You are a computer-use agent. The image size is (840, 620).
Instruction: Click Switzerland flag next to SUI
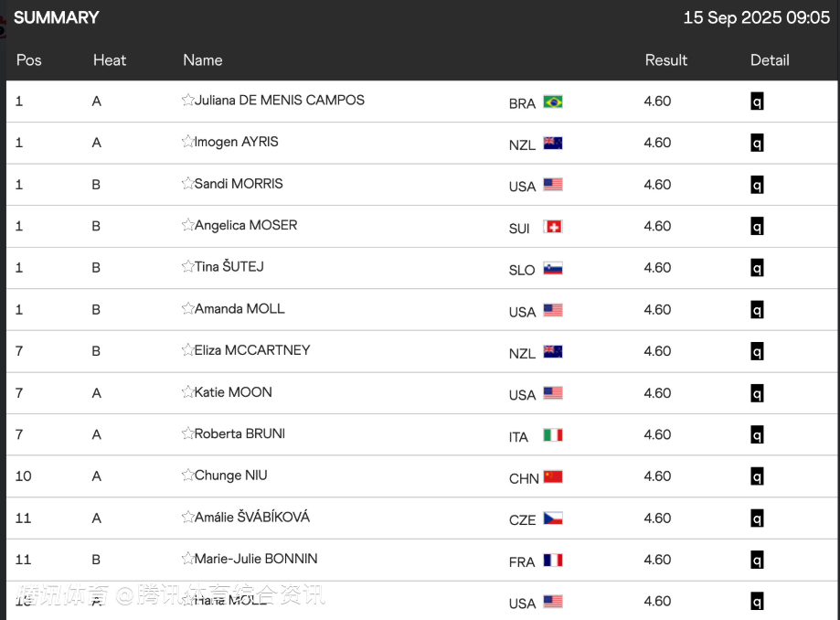pyautogui.click(x=553, y=227)
